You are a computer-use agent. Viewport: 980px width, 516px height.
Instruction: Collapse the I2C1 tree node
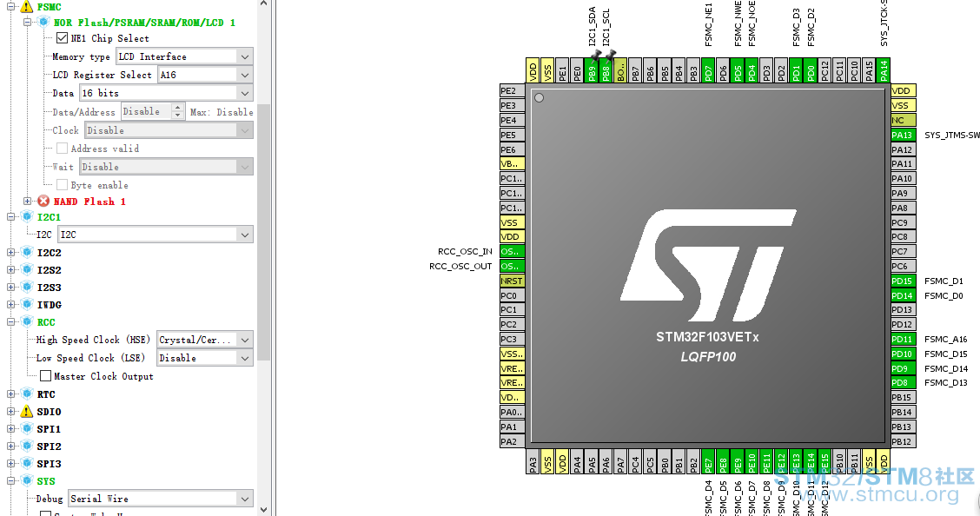tap(10, 217)
